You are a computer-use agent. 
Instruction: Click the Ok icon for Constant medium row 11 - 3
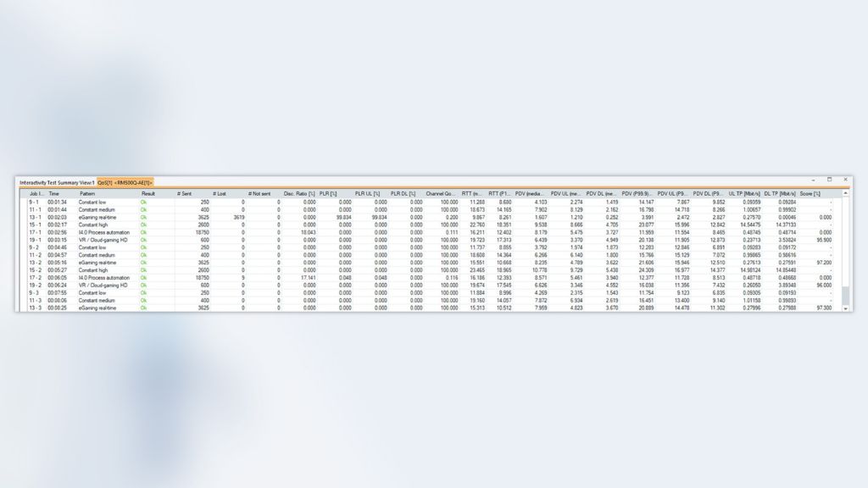(143, 300)
